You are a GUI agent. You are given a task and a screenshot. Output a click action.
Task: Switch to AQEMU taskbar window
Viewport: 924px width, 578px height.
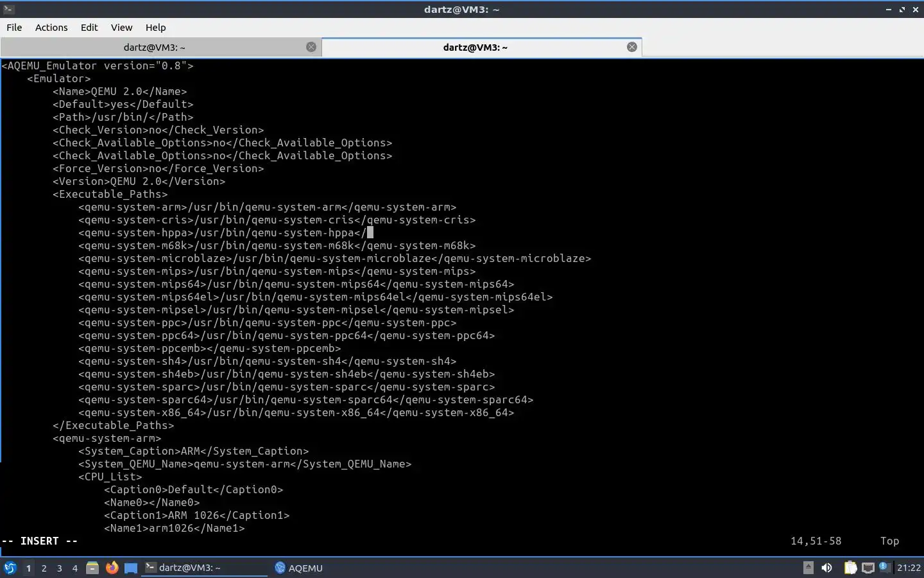(299, 568)
